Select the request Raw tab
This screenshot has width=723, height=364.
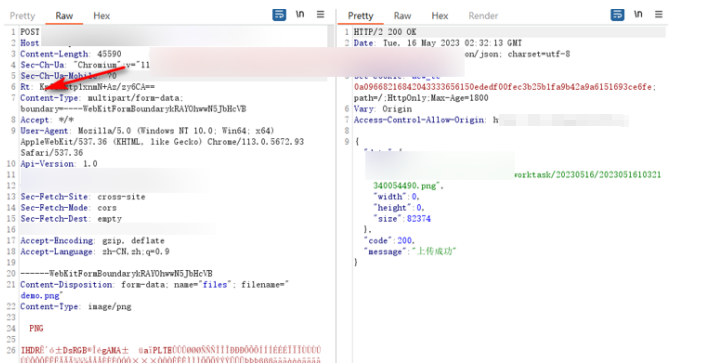(64, 16)
